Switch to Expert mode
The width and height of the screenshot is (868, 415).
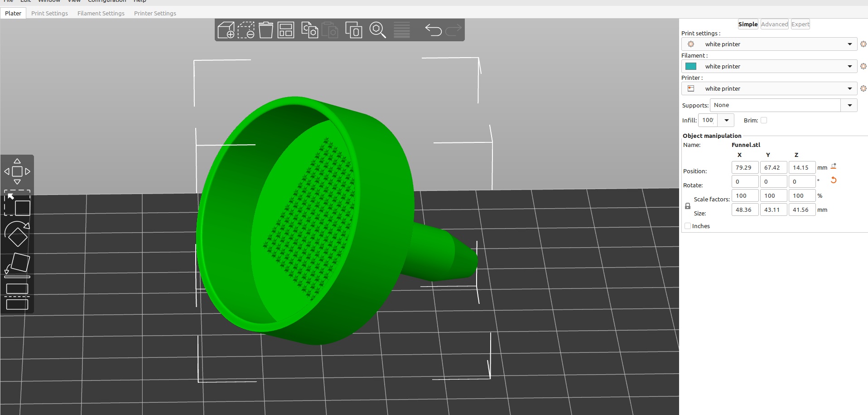[800, 24]
